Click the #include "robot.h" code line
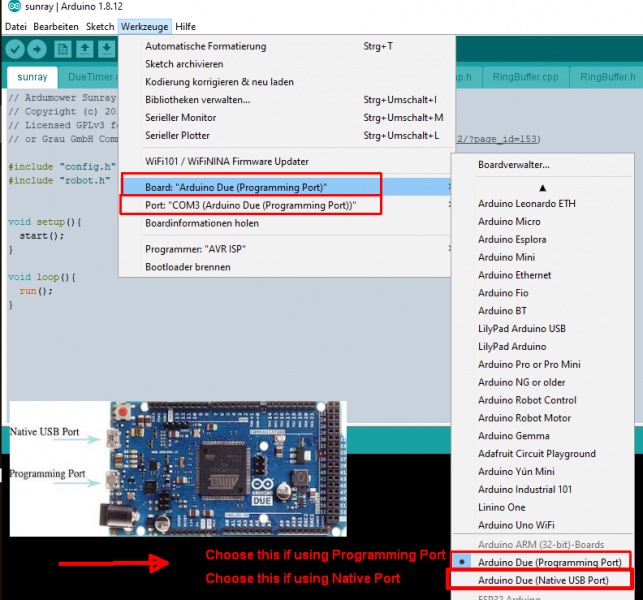Viewport: 643px width, 600px height. [x=59, y=181]
